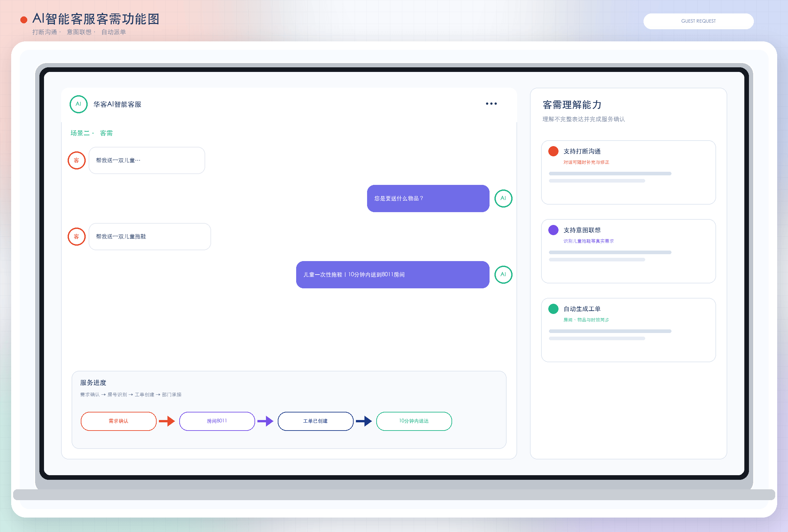
Task: Click the navy arrow after 工单已创建
Action: pos(364,421)
